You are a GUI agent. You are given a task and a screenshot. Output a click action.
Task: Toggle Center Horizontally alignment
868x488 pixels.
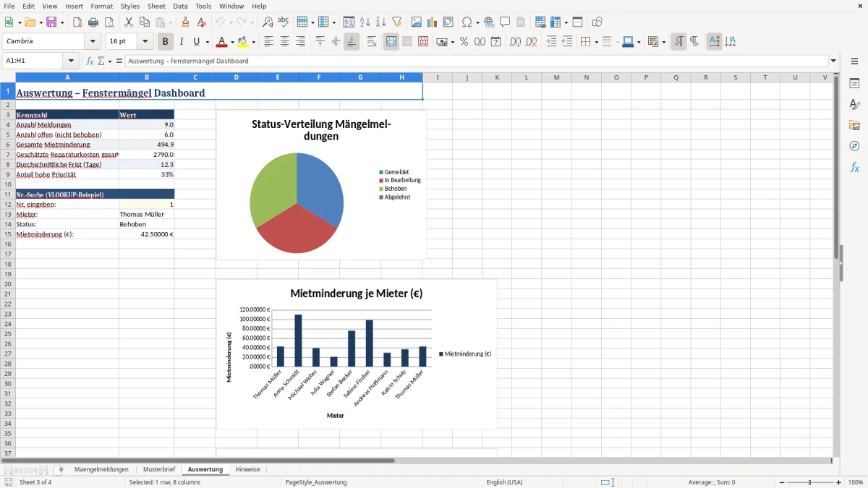pyautogui.click(x=284, y=42)
